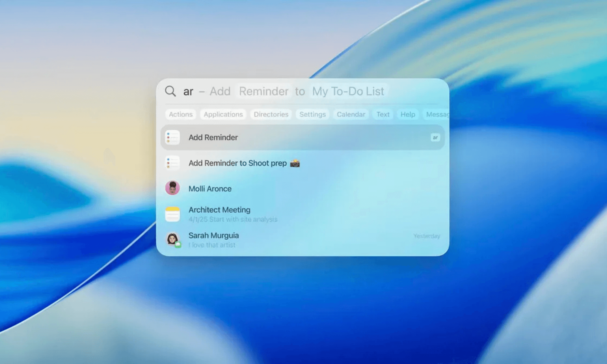This screenshot has width=607, height=364.
Task: Click '4/1/25 Start with site analysis' subtitle
Action: click(x=233, y=219)
